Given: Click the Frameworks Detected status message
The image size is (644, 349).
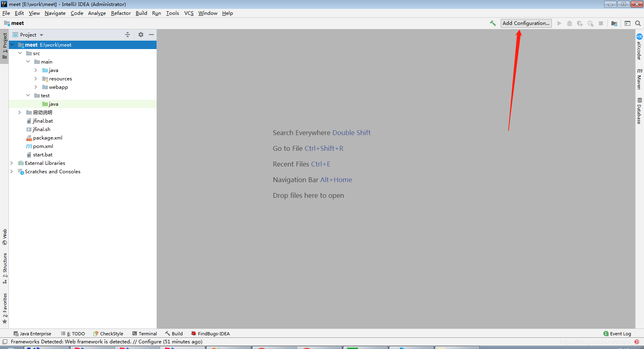Looking at the screenshot, I should tap(107, 342).
